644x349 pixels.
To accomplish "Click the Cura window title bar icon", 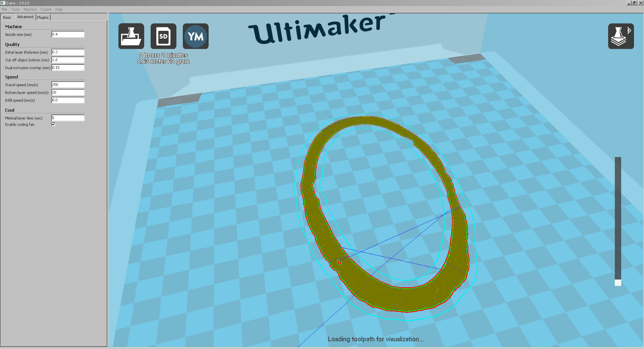I will click(3, 3).
